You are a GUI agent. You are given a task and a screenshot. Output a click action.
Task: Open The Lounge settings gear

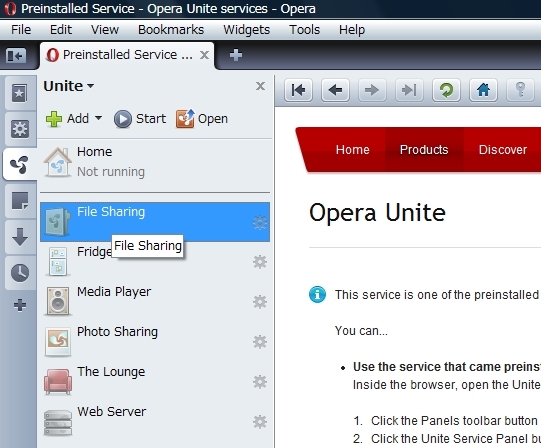pyautogui.click(x=260, y=382)
